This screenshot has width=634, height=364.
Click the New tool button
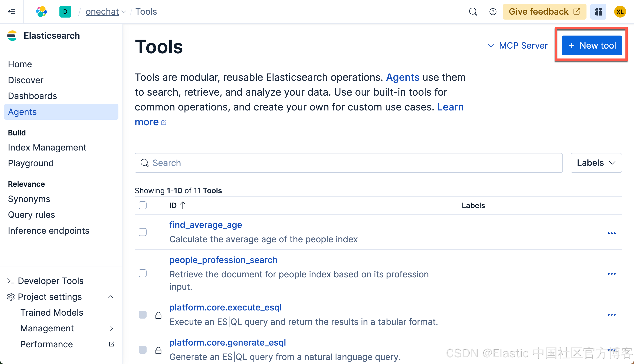point(592,45)
